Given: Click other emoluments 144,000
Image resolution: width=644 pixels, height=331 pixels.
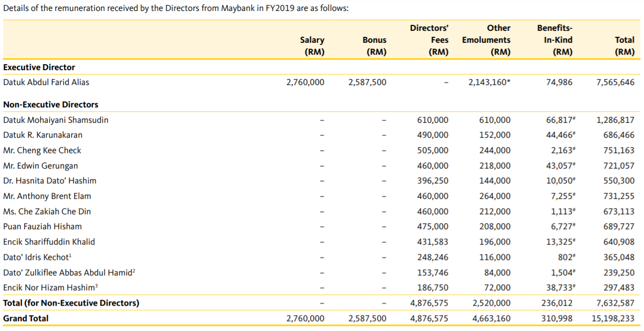Looking at the screenshot, I should pos(495,180).
